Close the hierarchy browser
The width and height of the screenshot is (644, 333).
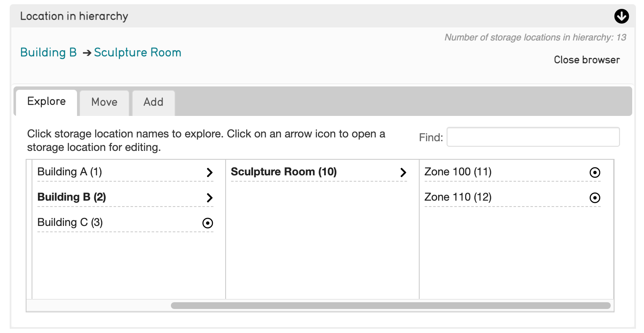point(586,60)
